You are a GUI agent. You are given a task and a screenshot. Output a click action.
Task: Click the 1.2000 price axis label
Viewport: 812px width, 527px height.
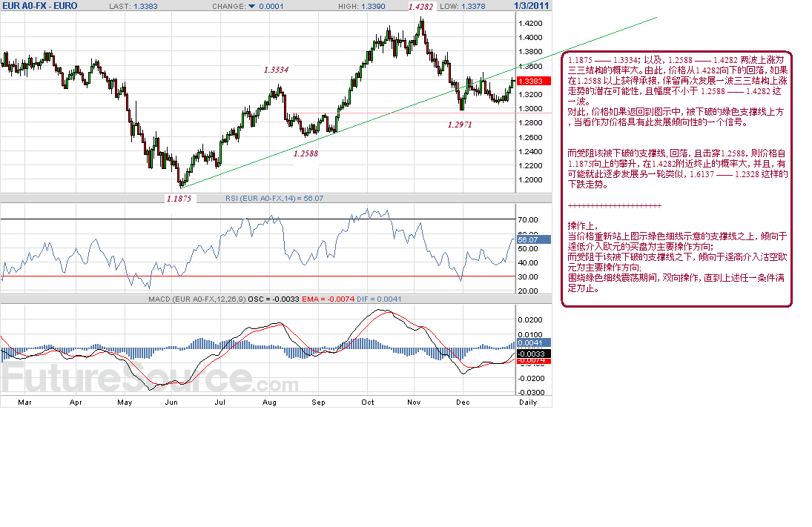point(530,180)
